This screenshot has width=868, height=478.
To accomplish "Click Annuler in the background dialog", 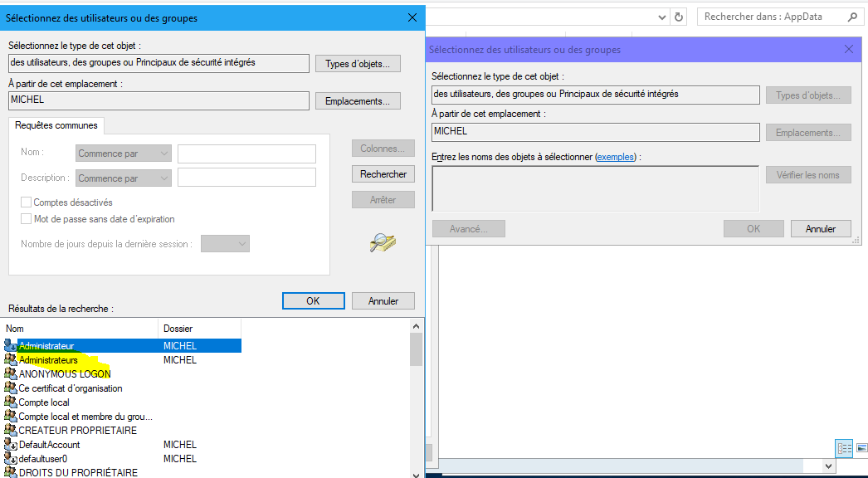I will point(821,229).
